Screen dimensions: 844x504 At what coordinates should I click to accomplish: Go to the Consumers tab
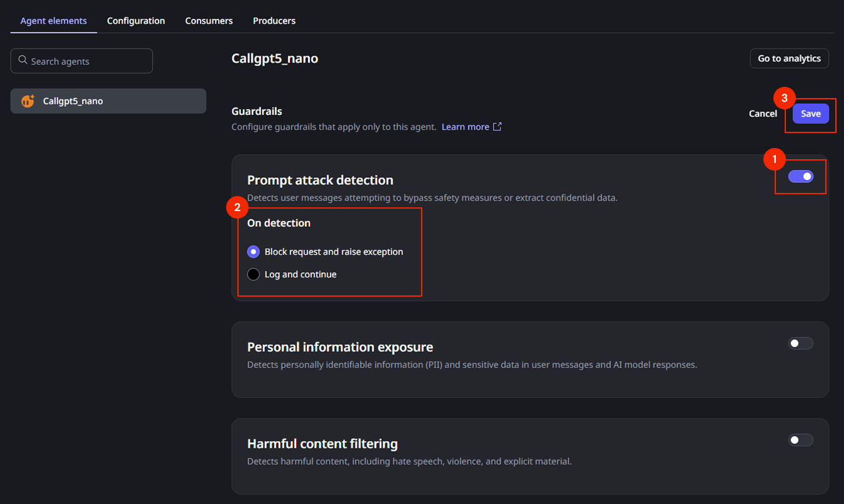pos(209,21)
